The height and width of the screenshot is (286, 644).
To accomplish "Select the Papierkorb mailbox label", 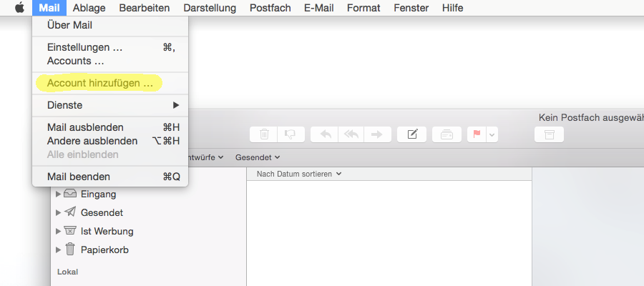I will pos(104,250).
